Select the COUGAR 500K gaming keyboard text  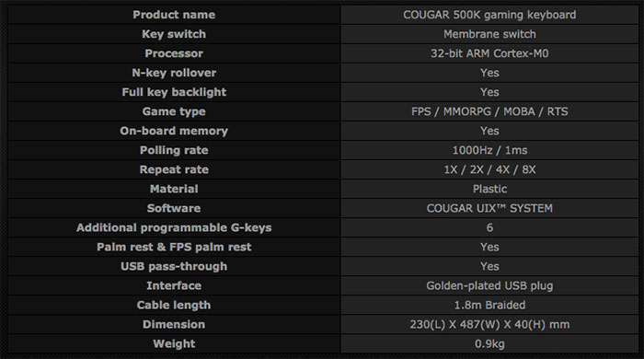tap(489, 15)
